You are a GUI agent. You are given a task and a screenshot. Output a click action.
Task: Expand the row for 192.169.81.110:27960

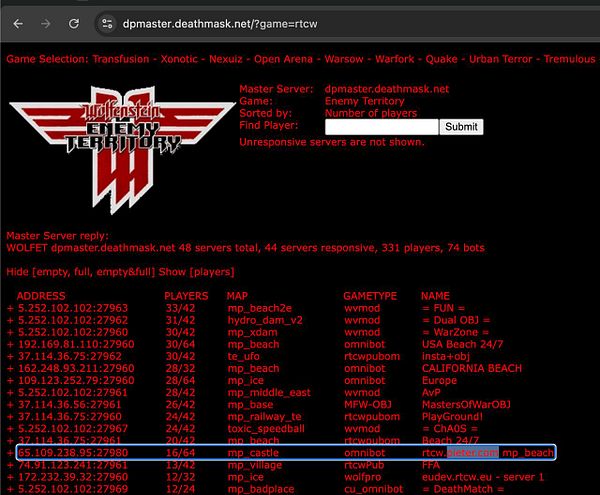(10, 344)
